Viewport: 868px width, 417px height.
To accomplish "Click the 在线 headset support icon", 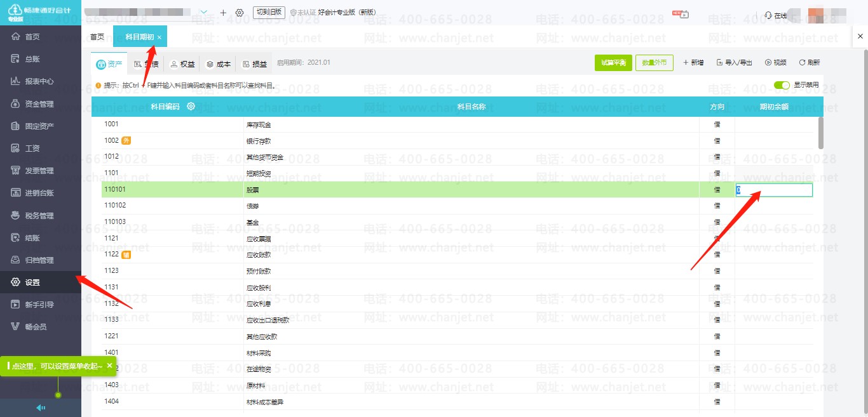I will coord(768,15).
